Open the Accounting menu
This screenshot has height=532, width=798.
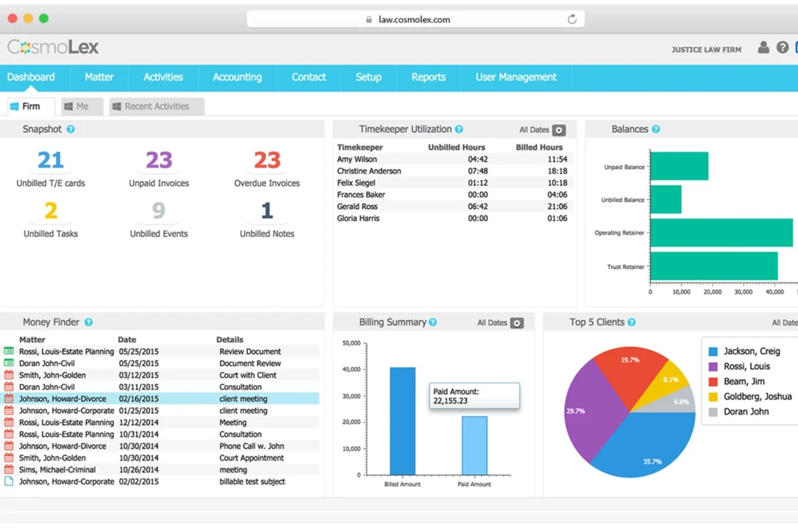click(x=237, y=77)
